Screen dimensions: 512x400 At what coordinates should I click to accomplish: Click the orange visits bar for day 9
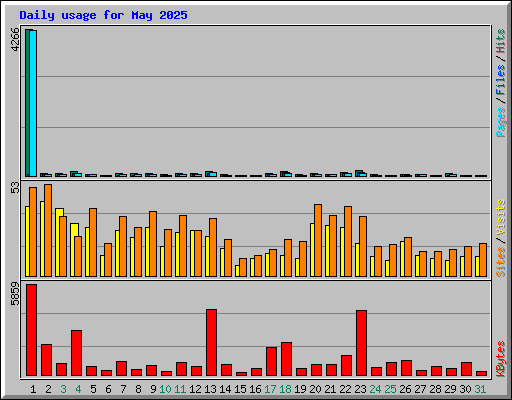153,244
